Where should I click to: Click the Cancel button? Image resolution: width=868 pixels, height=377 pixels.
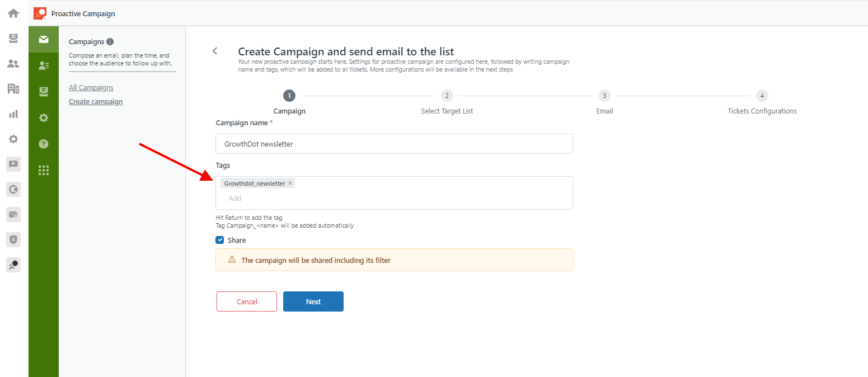point(247,301)
